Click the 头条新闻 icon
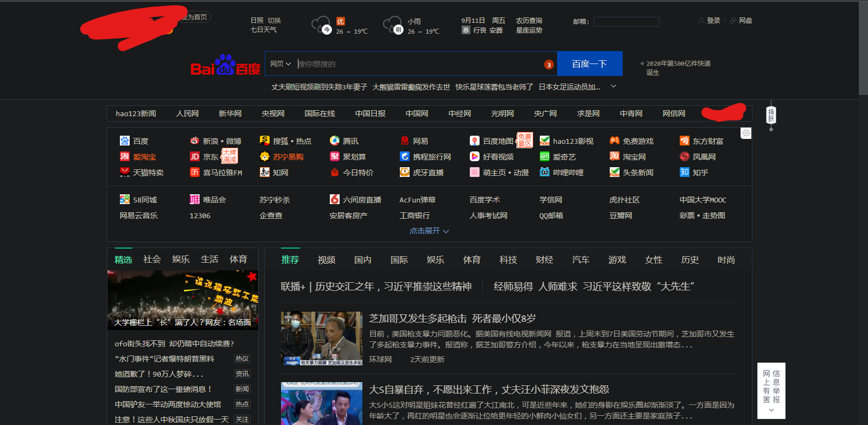The height and width of the screenshot is (425, 868). [615, 172]
